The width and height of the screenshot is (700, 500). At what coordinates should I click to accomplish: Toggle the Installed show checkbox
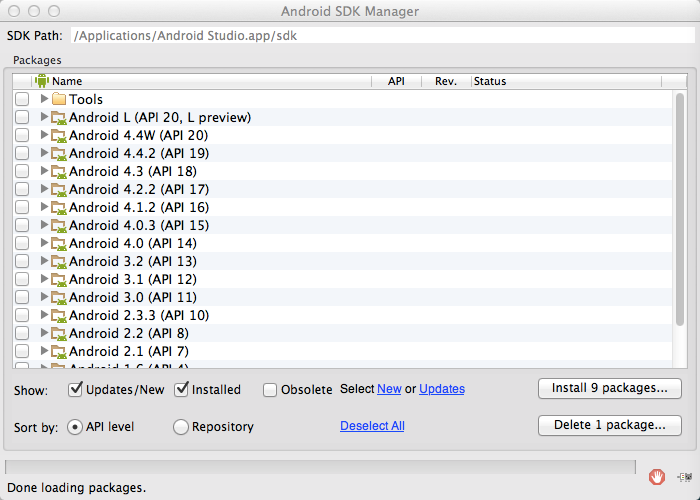tap(181, 389)
